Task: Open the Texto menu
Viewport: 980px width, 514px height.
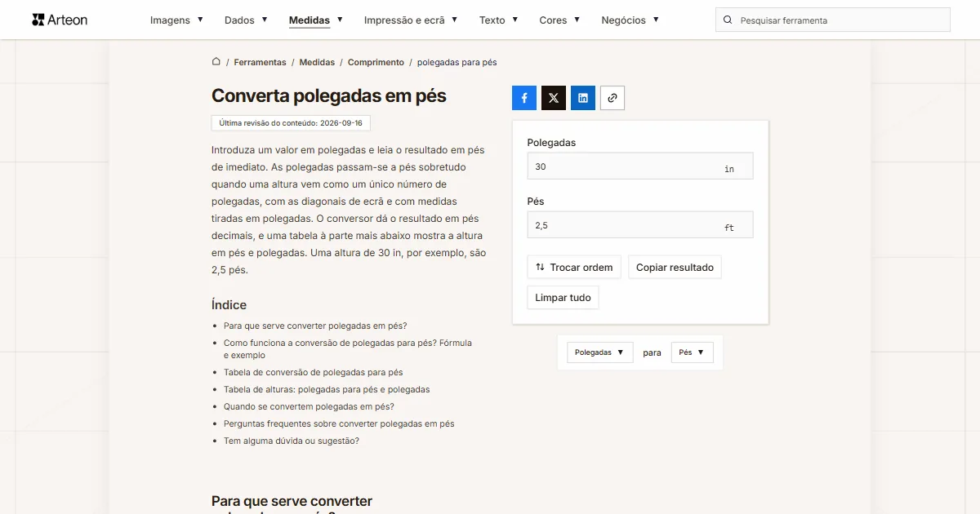Action: (498, 20)
